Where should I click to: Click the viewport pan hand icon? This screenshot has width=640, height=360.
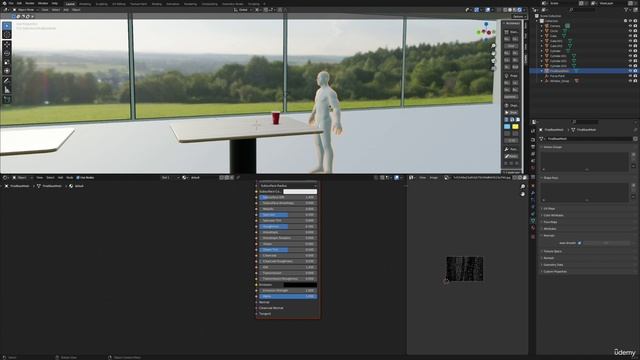(x=493, y=53)
